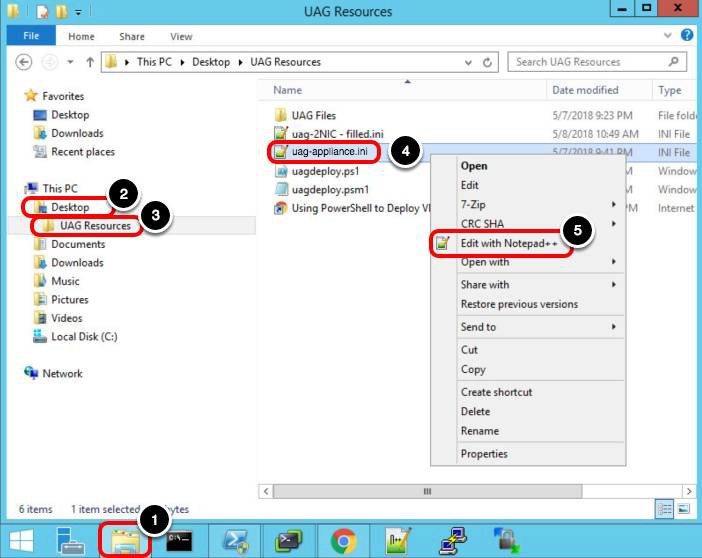This screenshot has height=558, width=702.
Task: Launch Notepad++ from the taskbar
Action: point(398,541)
